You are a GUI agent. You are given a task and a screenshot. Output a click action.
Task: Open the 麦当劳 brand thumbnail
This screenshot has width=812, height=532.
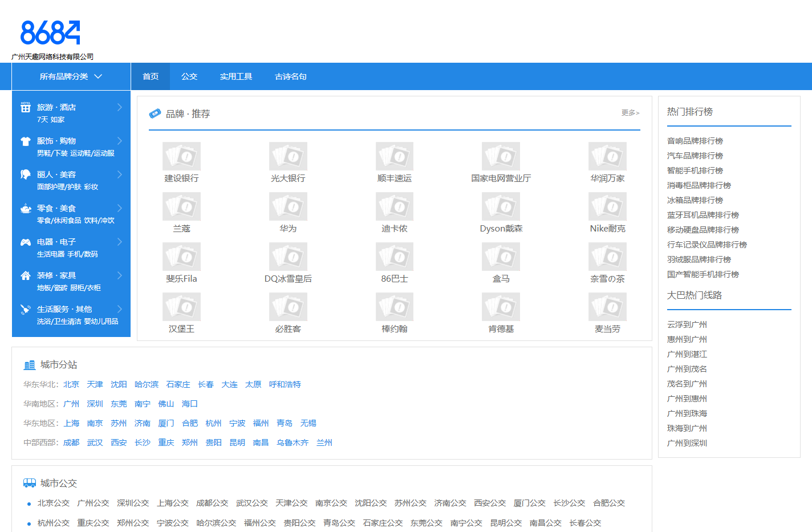coord(607,307)
